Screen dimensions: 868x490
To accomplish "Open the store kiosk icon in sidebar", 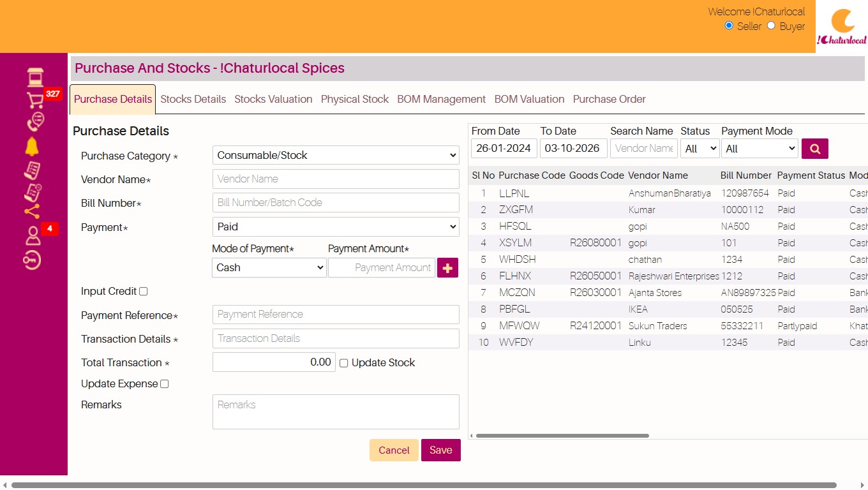I will click(x=35, y=77).
